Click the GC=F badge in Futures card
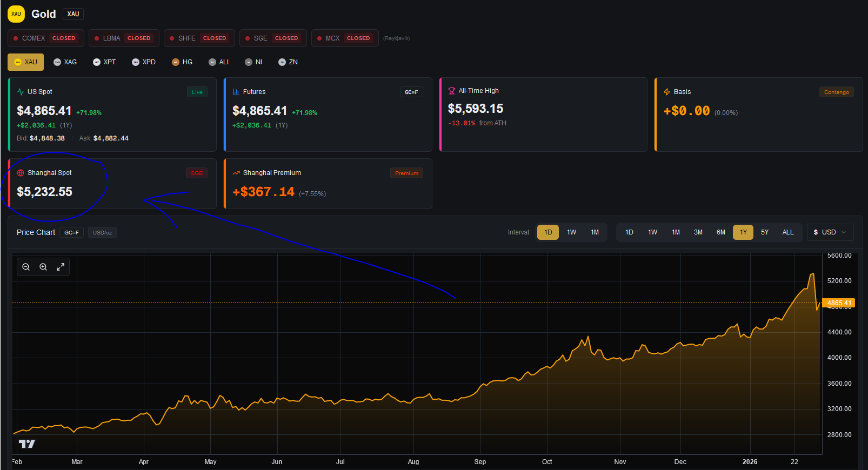 coord(411,92)
